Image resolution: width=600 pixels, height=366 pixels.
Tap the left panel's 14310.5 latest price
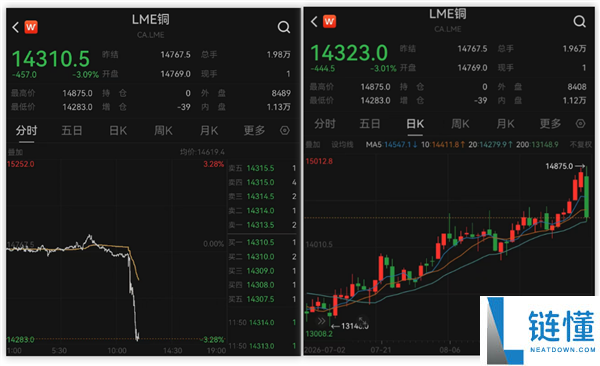tap(51, 59)
